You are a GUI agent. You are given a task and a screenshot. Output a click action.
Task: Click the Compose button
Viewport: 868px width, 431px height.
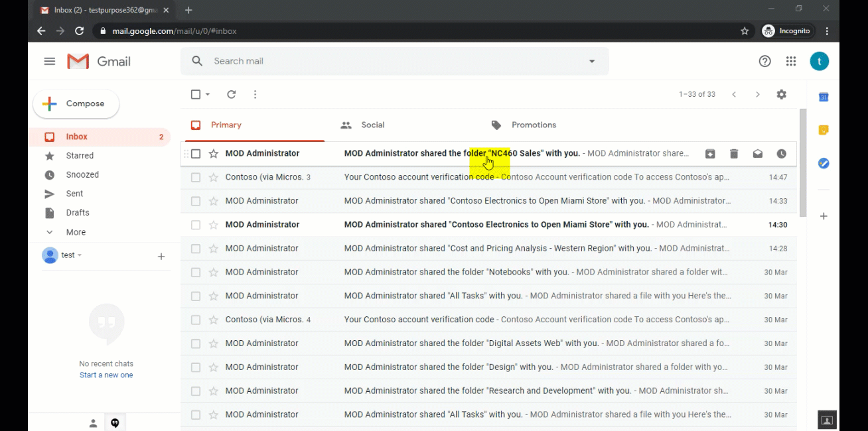click(76, 104)
